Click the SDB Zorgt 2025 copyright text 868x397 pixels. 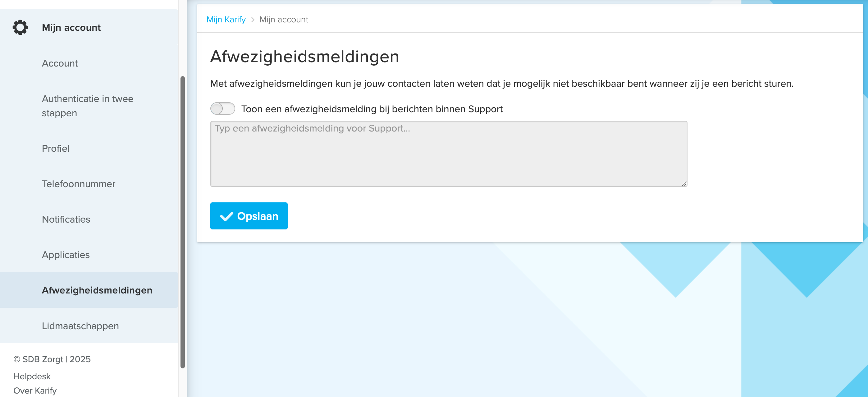52,359
